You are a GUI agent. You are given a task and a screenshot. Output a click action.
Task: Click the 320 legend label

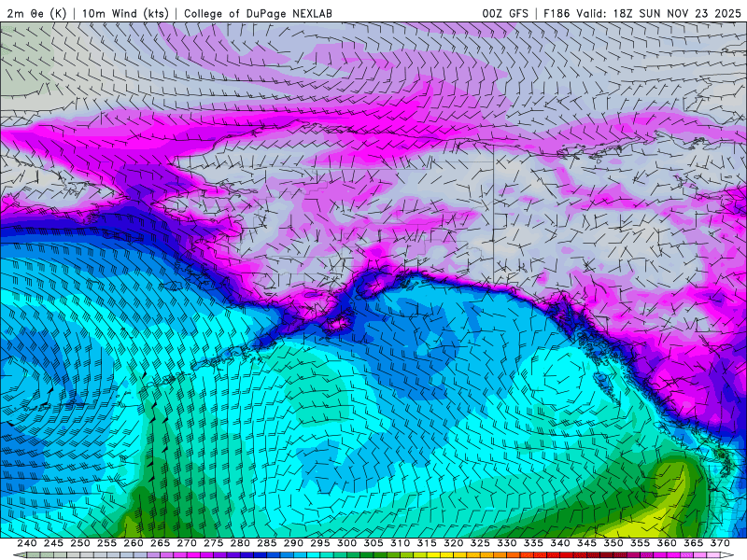point(454,543)
